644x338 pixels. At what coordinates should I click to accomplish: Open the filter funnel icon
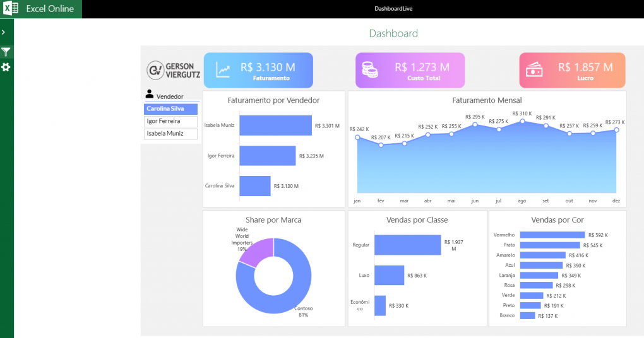coord(6,52)
